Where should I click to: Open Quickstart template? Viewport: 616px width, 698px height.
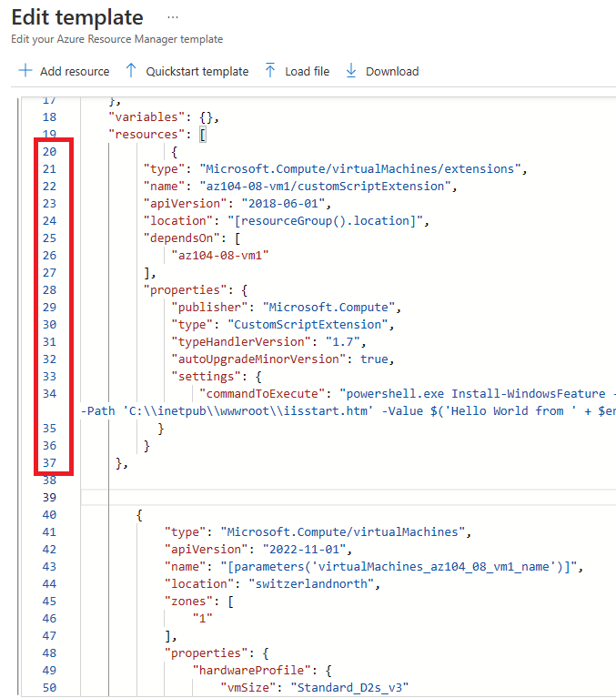coord(197,72)
